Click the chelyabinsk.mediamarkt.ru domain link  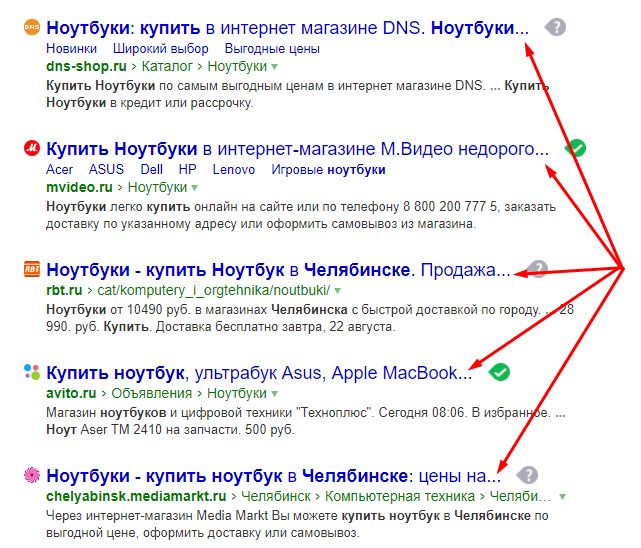[136, 496]
